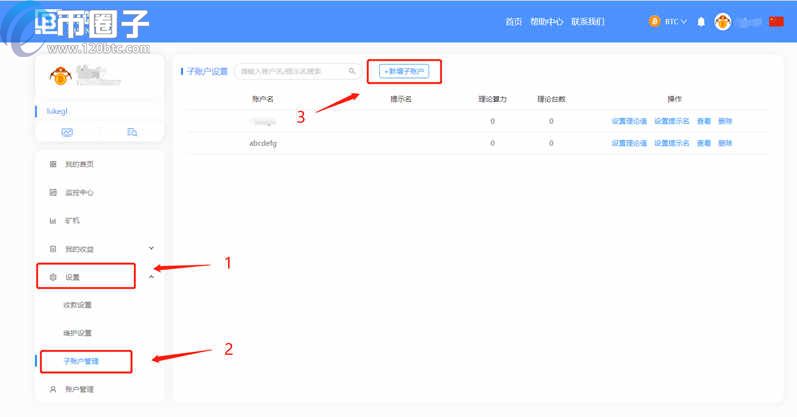Screen dimensions: 797x417
Task: Select 我的收益 in the sidebar
Action: [79, 249]
